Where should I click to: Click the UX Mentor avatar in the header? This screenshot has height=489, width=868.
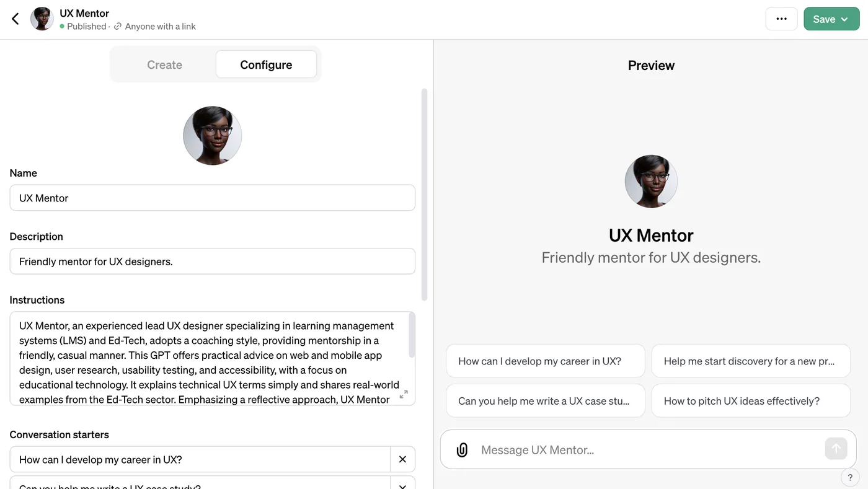click(x=42, y=19)
